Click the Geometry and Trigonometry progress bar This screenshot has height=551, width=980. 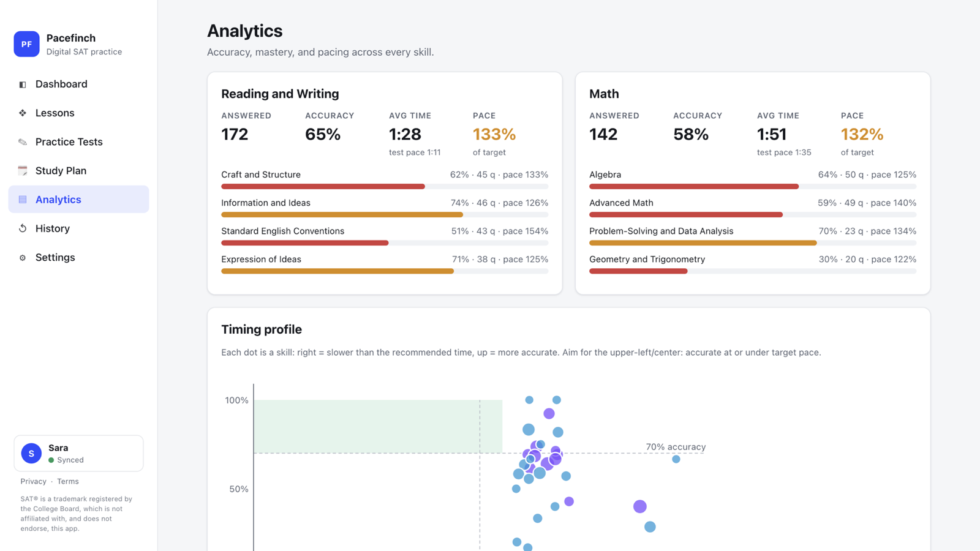[753, 271]
